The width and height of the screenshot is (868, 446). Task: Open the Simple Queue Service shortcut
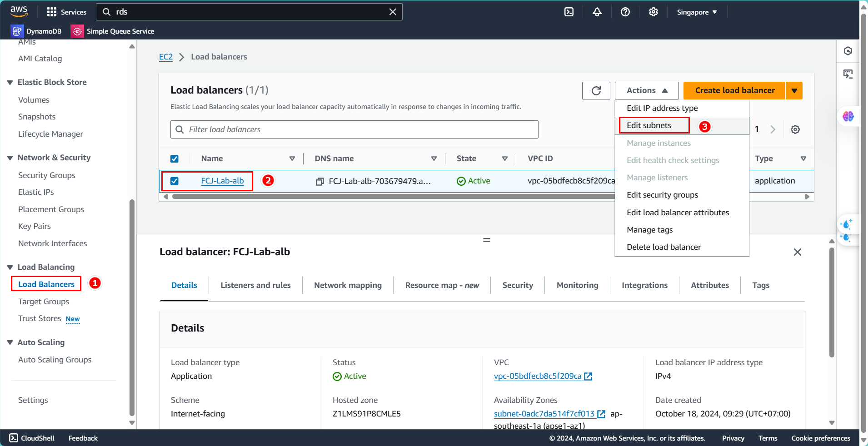(113, 31)
